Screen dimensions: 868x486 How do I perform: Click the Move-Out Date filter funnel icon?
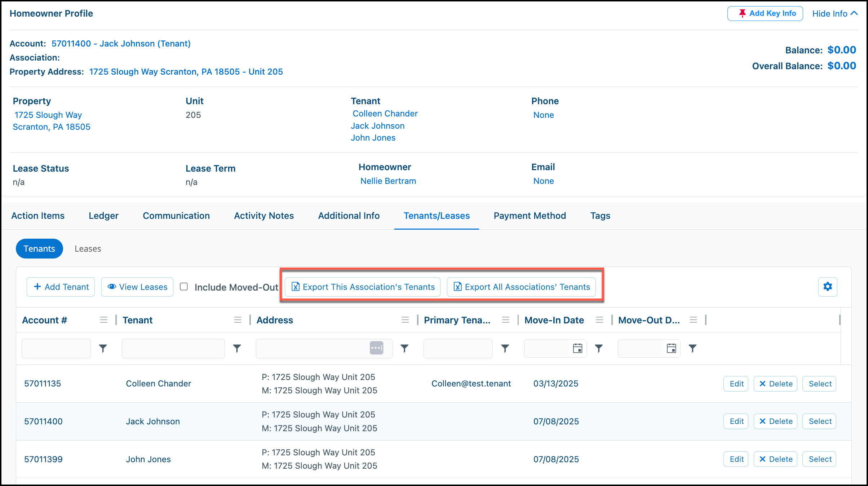pos(692,348)
